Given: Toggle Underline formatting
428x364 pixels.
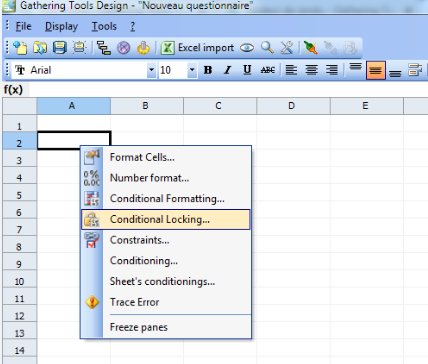Looking at the screenshot, I should pyautogui.click(x=247, y=70).
